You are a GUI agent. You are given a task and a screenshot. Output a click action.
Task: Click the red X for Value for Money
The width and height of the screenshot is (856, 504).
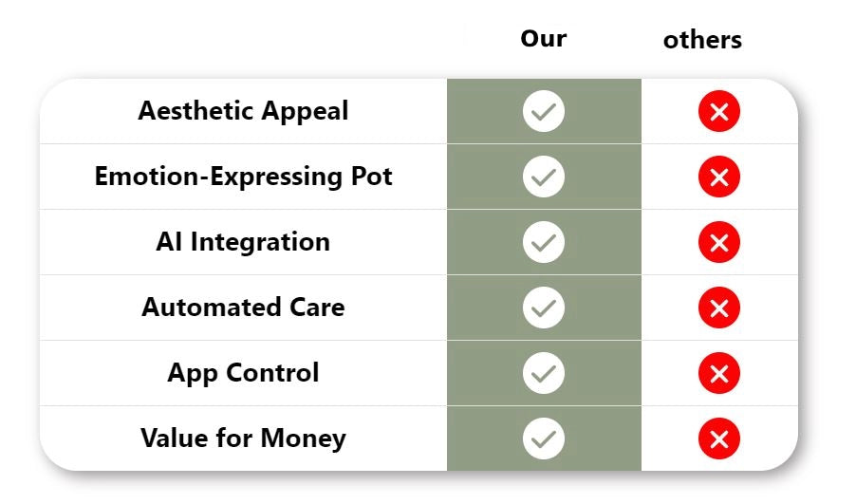pos(719,439)
